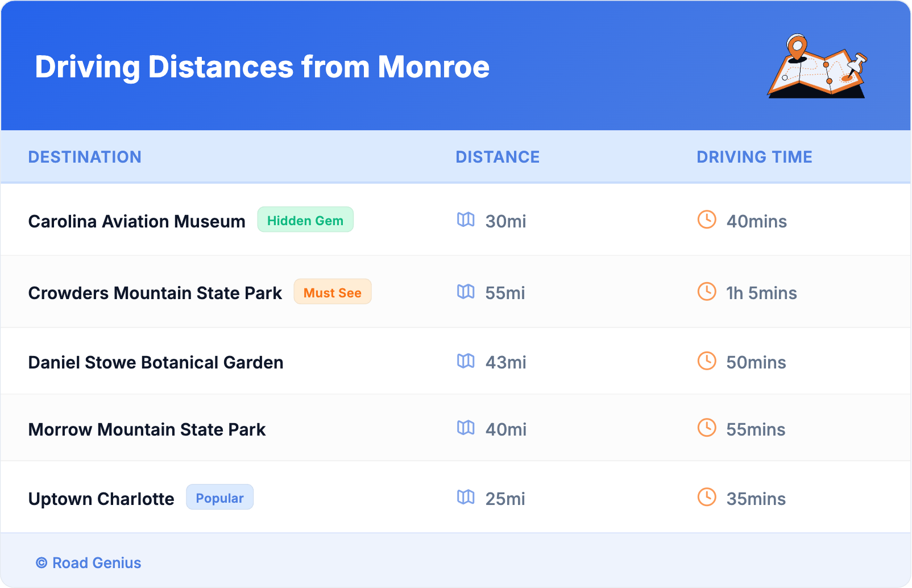912x588 pixels.
Task: Select Carolina Aviation Museum destination name
Action: 136,221
